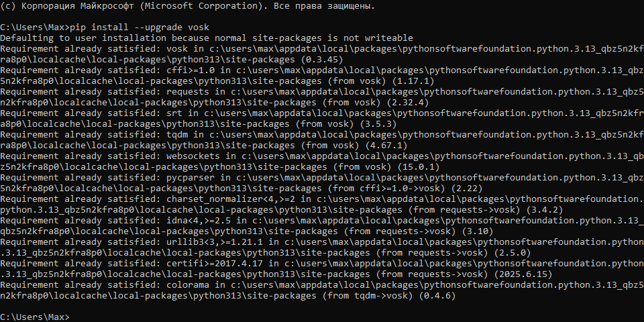
Task: Click the 'pip install --upgrade vosk' command text
Action: click(x=138, y=27)
